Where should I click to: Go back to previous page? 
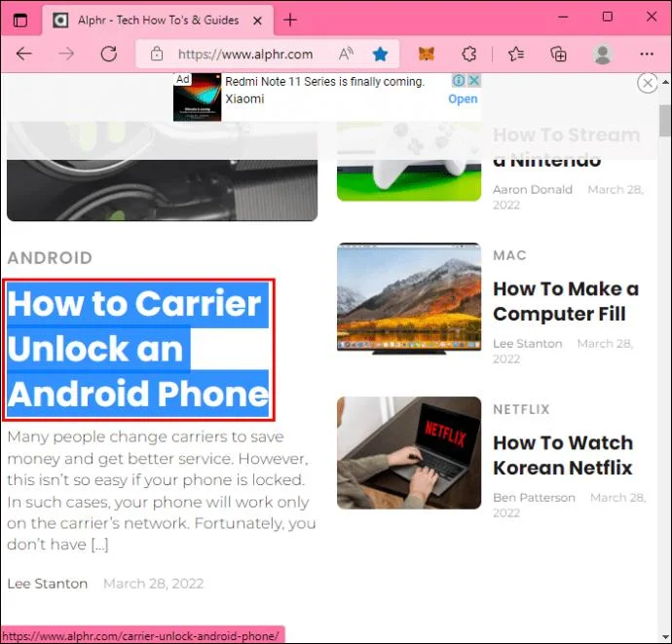pos(24,54)
